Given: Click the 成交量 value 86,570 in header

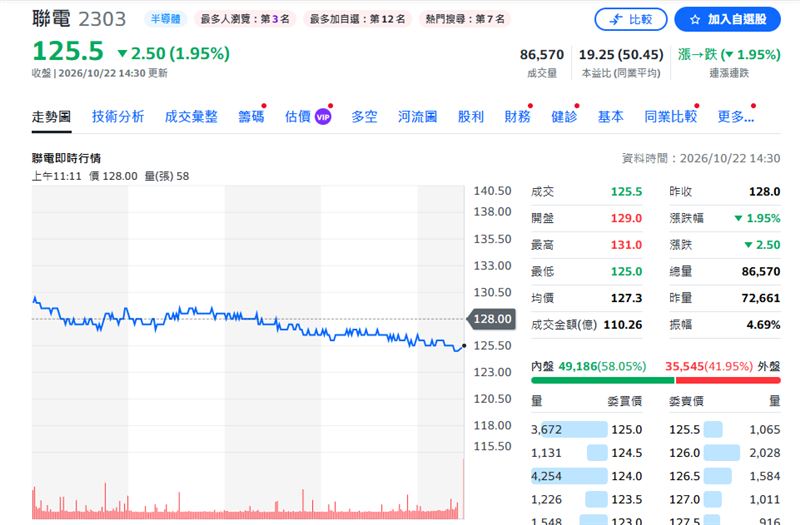Looking at the screenshot, I should pyautogui.click(x=542, y=55).
